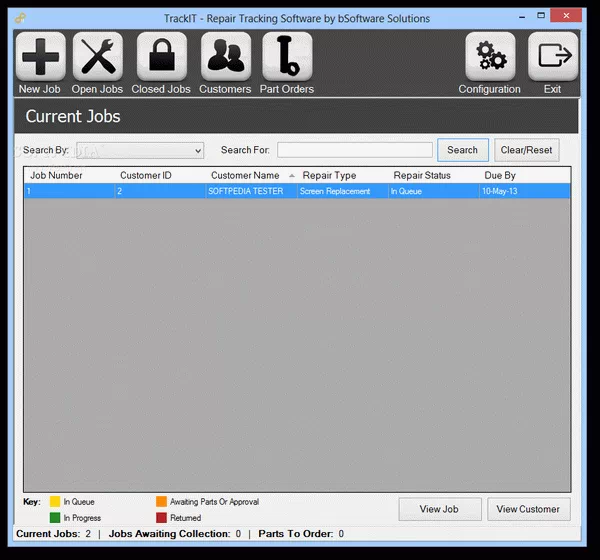Open Configuration gears icon
600x560 pixels.
point(490,57)
